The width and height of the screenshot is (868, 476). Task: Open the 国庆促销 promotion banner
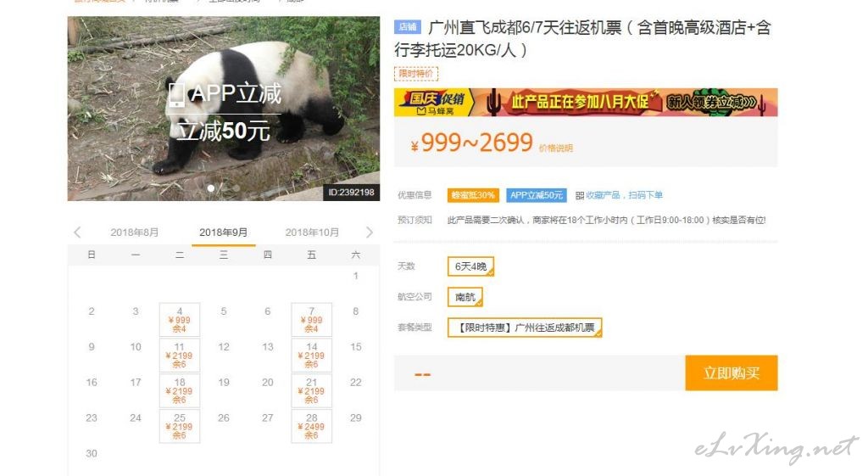(586, 102)
